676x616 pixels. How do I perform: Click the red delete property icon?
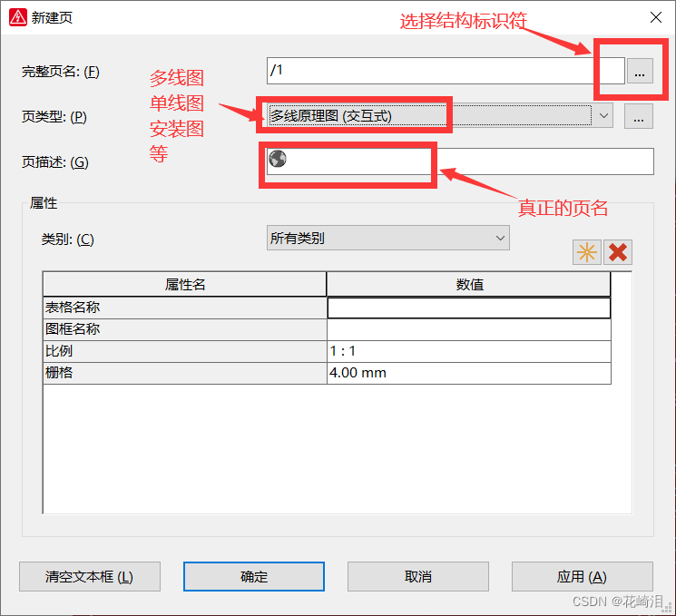[618, 252]
